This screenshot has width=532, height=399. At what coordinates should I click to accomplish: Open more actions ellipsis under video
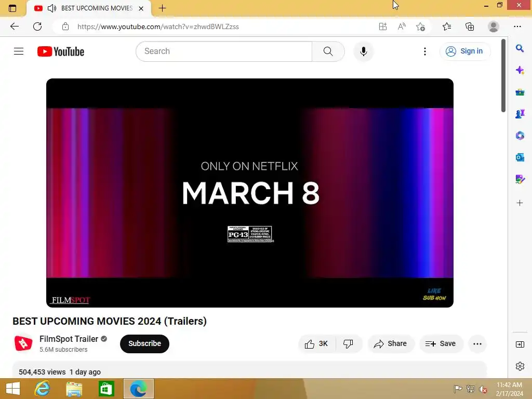pos(477,344)
